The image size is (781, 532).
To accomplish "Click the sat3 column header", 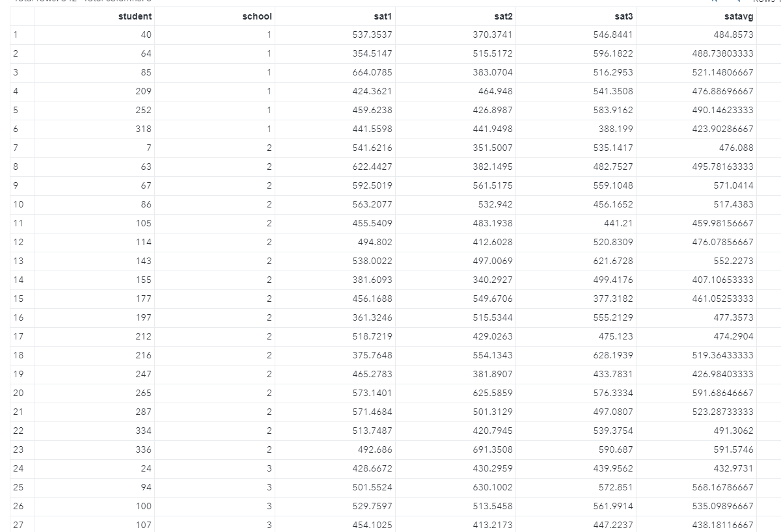I will pos(623,16).
